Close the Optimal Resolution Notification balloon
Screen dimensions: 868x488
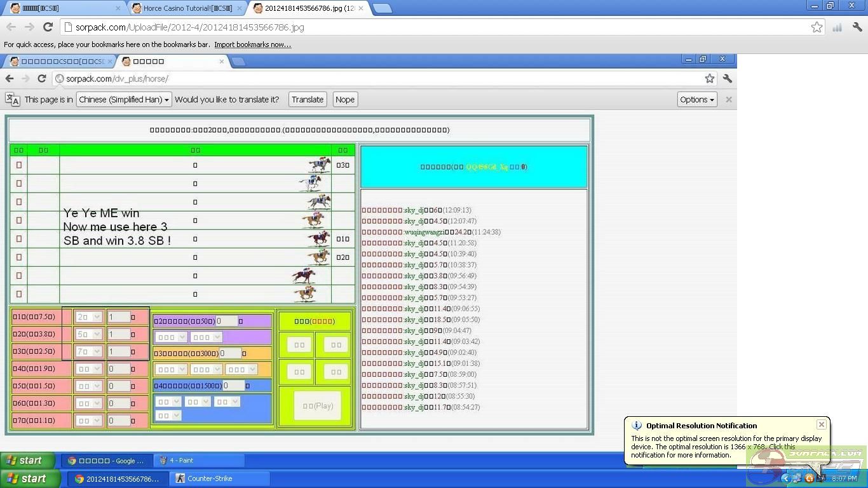click(x=821, y=424)
